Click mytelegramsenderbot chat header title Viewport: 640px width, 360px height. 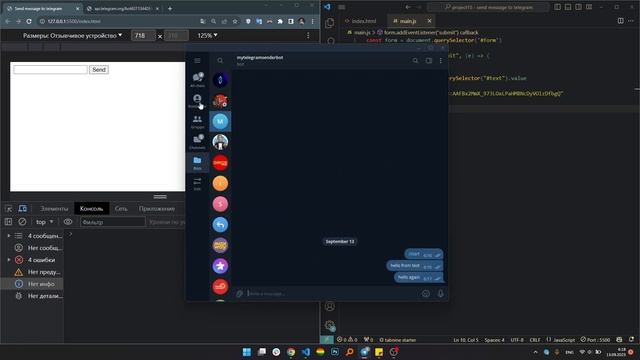click(260, 58)
